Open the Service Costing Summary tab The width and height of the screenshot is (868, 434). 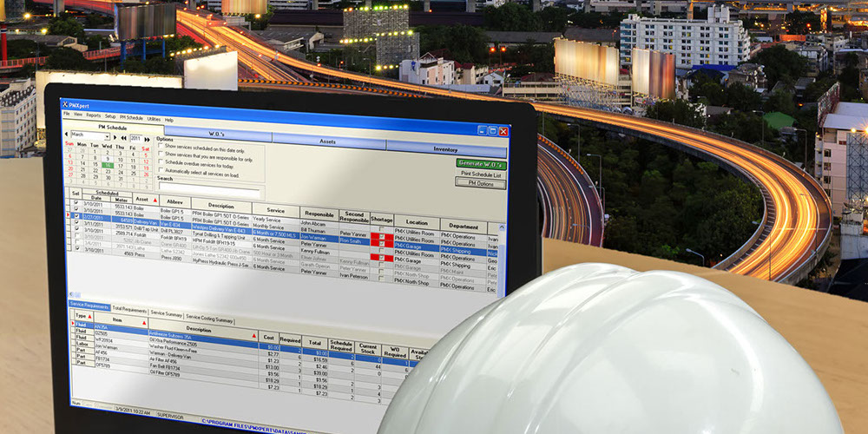[210, 320]
